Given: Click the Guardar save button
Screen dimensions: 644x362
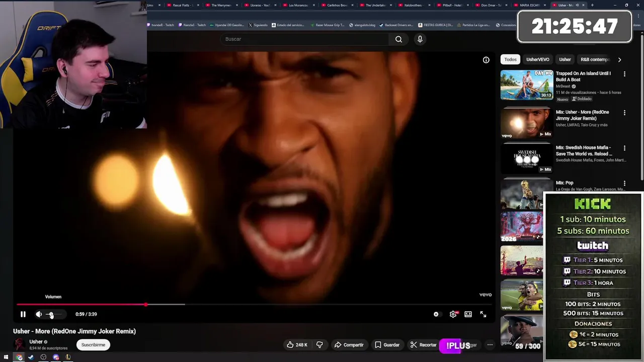Looking at the screenshot, I should tap(387, 345).
